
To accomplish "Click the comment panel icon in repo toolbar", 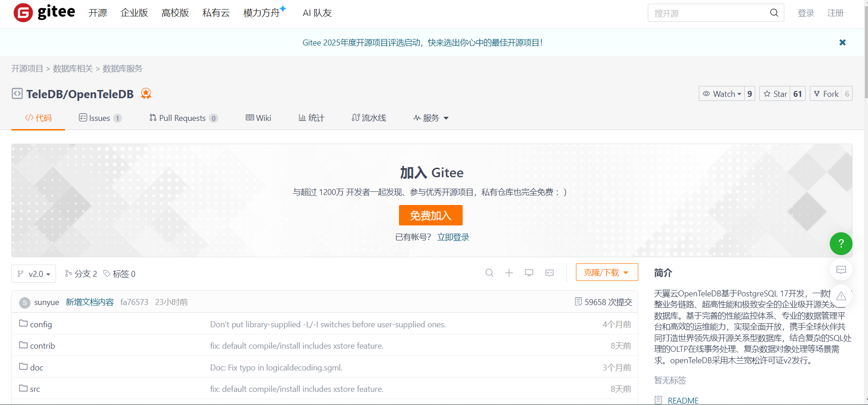I will (x=550, y=273).
